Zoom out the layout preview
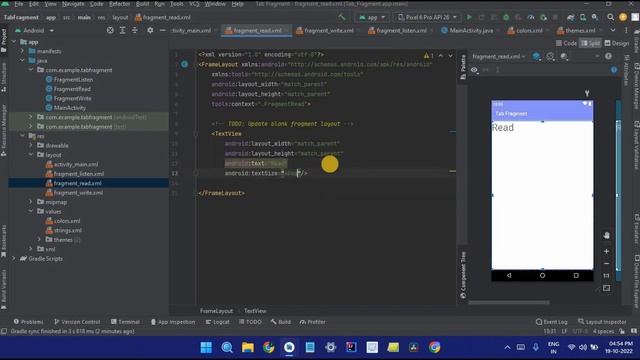Viewport: 640px width, 360px height. click(607, 264)
